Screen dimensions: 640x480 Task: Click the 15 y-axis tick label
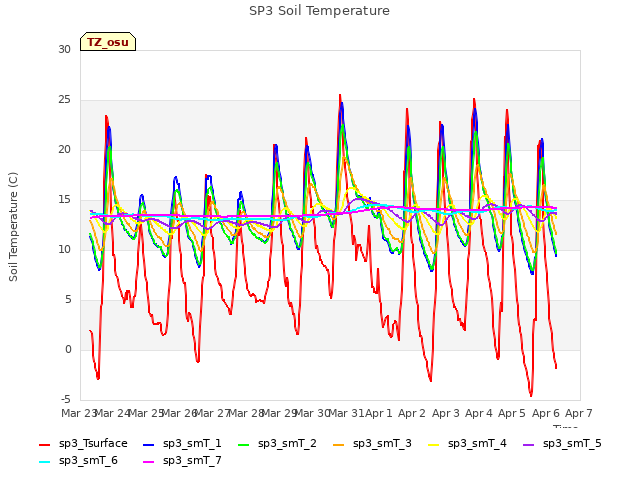(64, 200)
